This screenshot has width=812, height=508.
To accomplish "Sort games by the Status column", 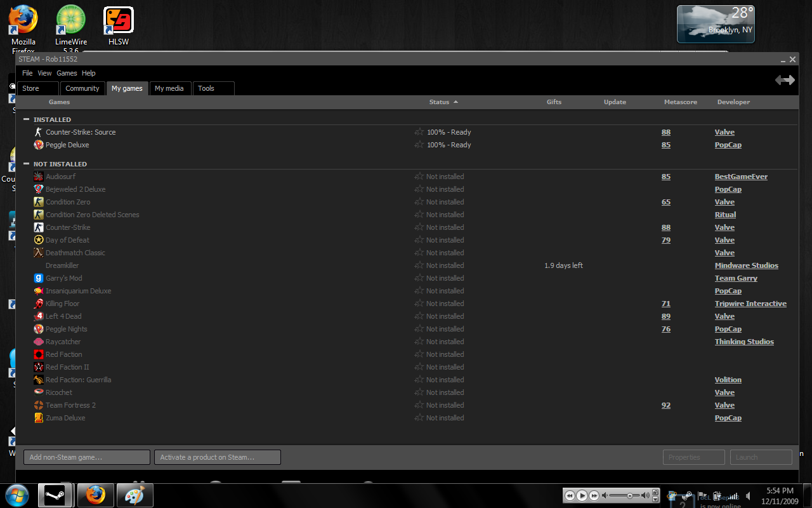I will click(439, 102).
